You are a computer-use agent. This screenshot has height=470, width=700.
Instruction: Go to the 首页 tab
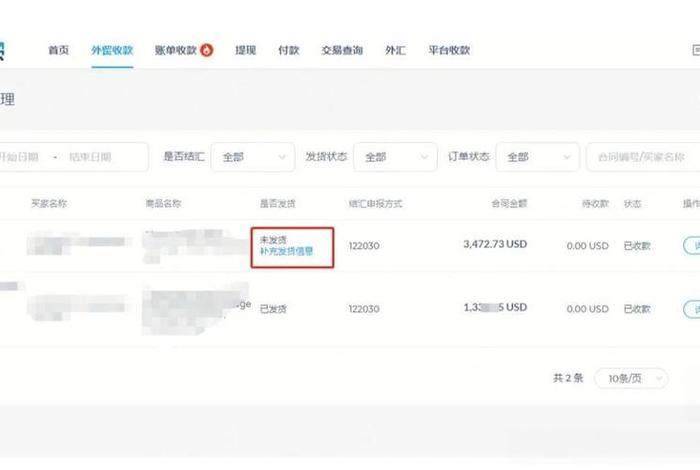click(x=58, y=50)
